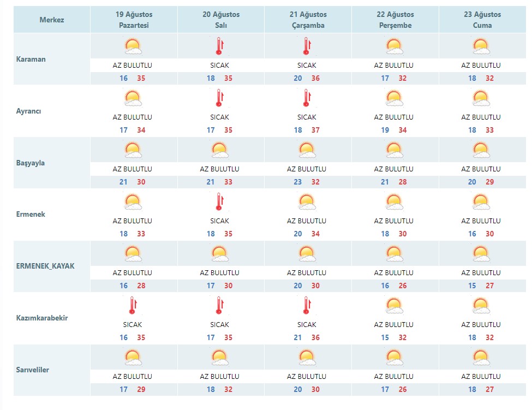Click Kazımkarabekir's thermometer icon for 19 Ağustos Pazartesi
This screenshot has width=532, height=410.
point(133,306)
